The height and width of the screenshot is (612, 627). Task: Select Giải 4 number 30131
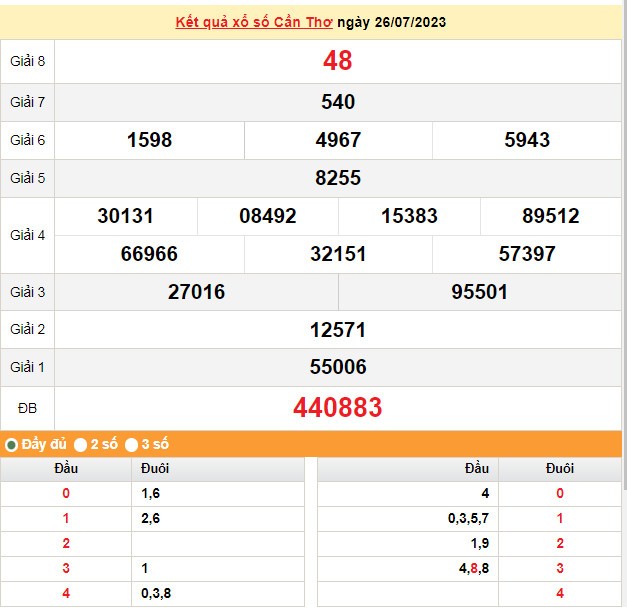pos(126,216)
